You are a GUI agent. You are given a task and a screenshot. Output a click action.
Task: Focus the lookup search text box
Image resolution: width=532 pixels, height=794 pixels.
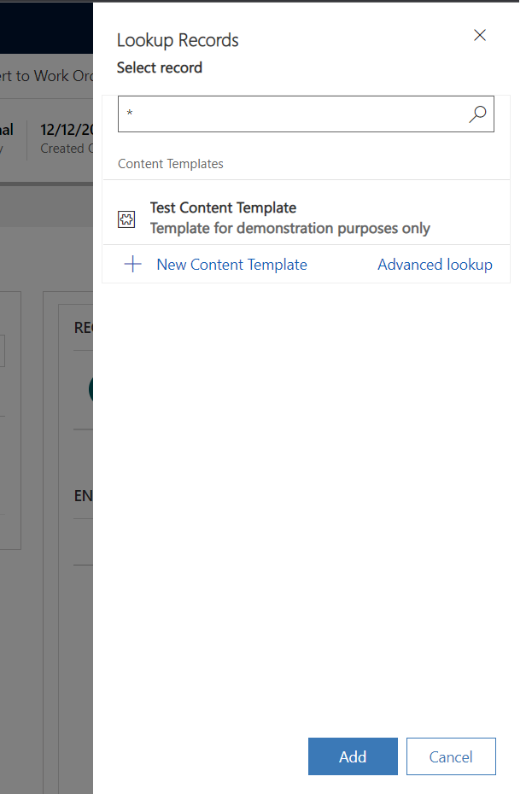coord(290,114)
